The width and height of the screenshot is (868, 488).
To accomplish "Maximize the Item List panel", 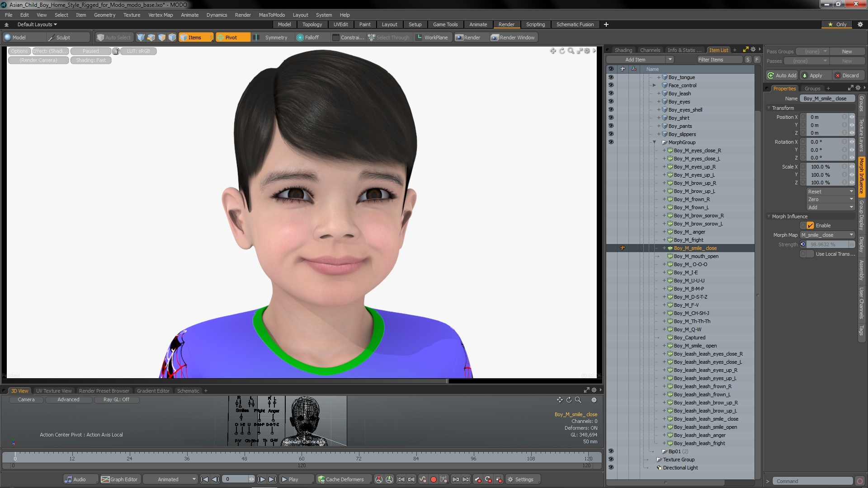I will 745,50.
